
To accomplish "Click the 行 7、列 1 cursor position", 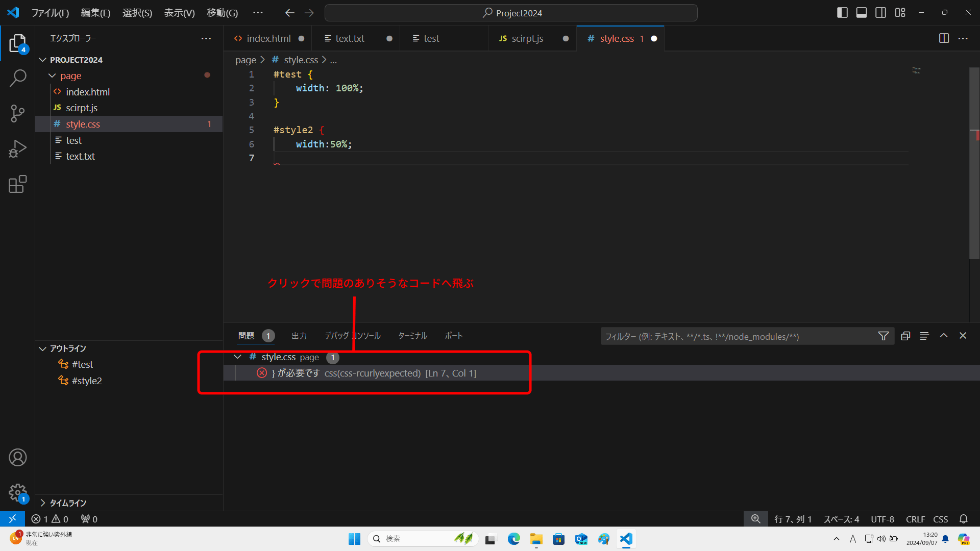I will pyautogui.click(x=793, y=519).
